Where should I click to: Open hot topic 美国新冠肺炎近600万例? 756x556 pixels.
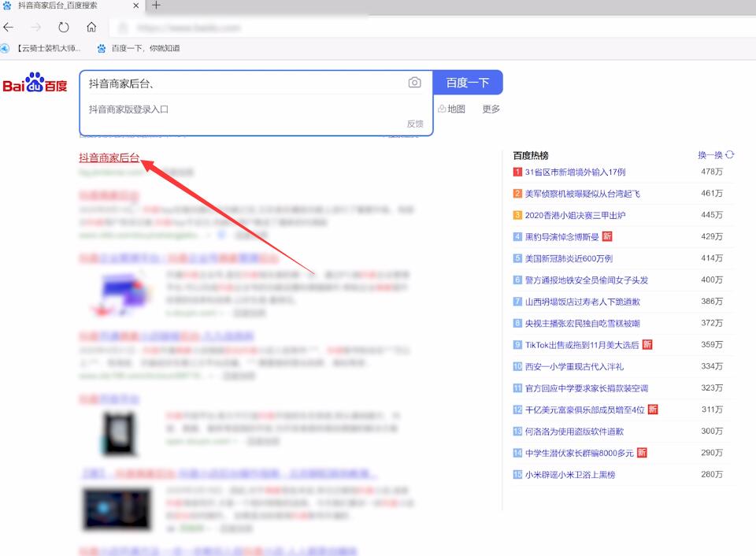point(569,258)
